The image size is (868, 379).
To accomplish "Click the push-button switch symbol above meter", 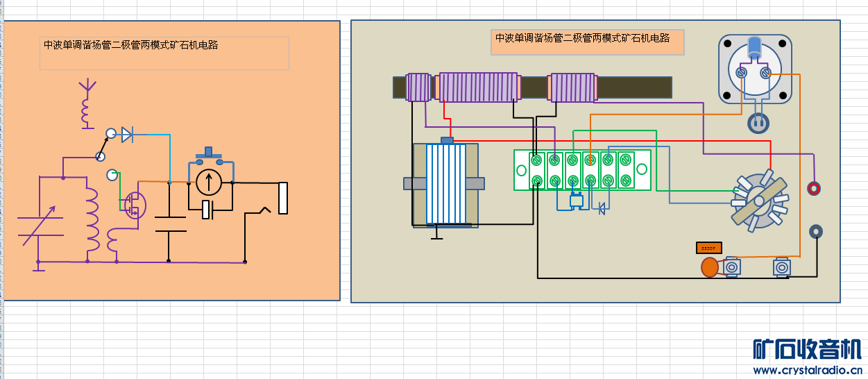I will (209, 156).
